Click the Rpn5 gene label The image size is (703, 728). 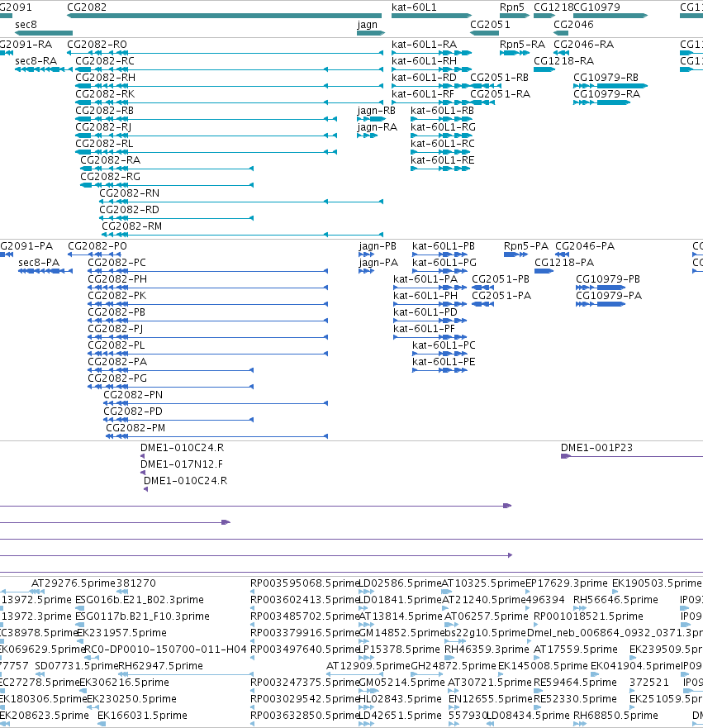tap(512, 7)
